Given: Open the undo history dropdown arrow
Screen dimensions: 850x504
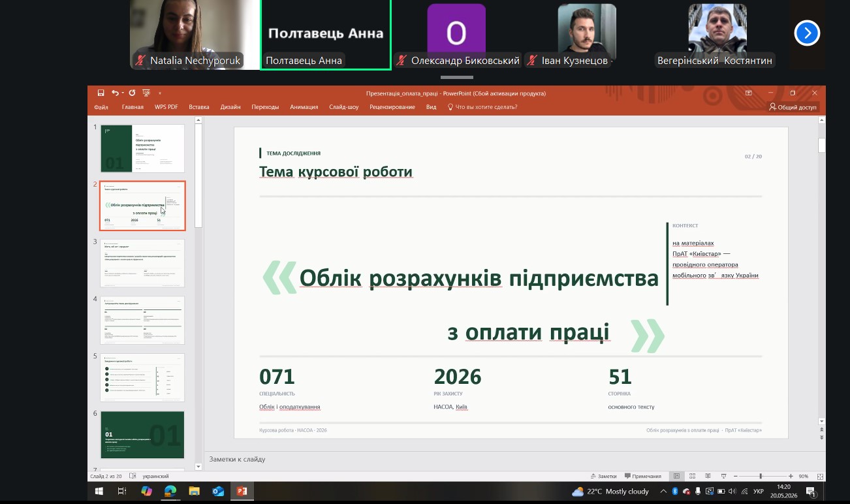Looking at the screenshot, I should 123,93.
